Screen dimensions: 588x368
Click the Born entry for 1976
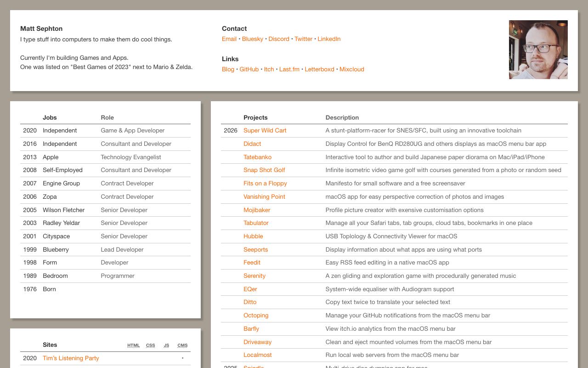tap(49, 289)
